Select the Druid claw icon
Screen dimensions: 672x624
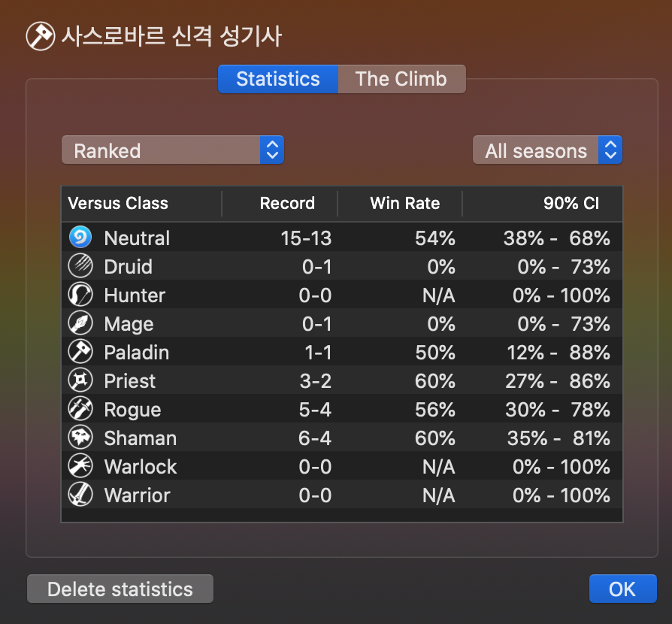[x=80, y=265]
